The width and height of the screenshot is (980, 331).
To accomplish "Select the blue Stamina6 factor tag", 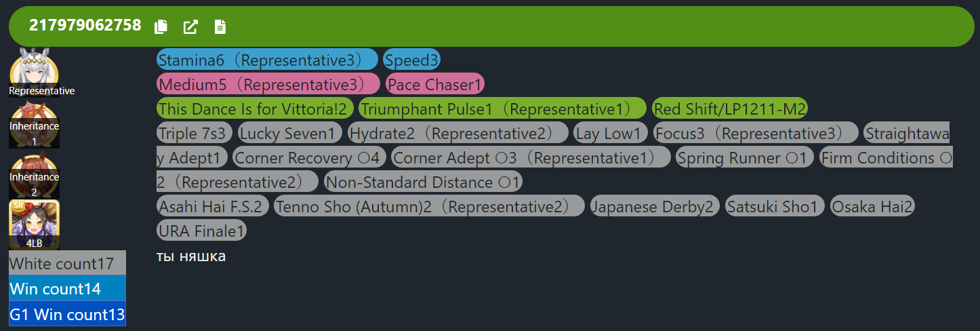I will point(266,60).
